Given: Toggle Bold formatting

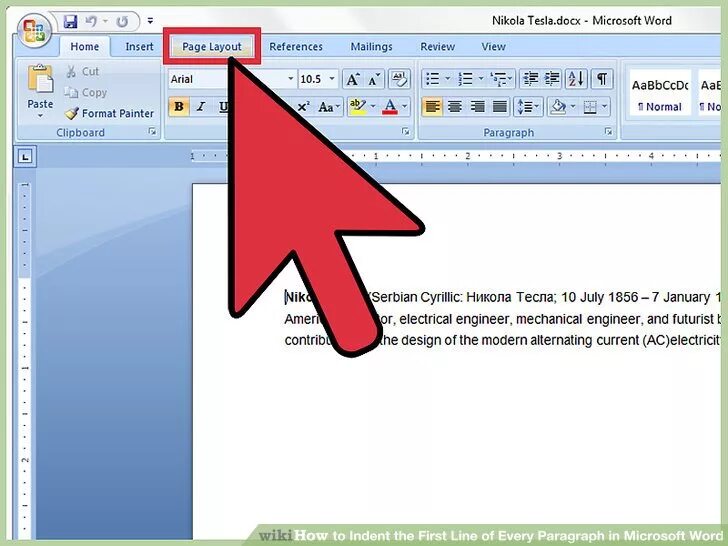Looking at the screenshot, I should pyautogui.click(x=179, y=107).
